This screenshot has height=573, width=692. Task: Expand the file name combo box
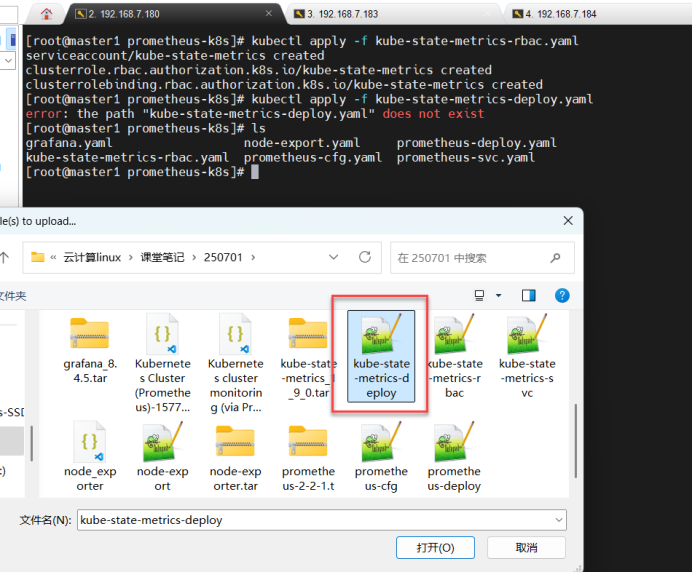[558, 520]
